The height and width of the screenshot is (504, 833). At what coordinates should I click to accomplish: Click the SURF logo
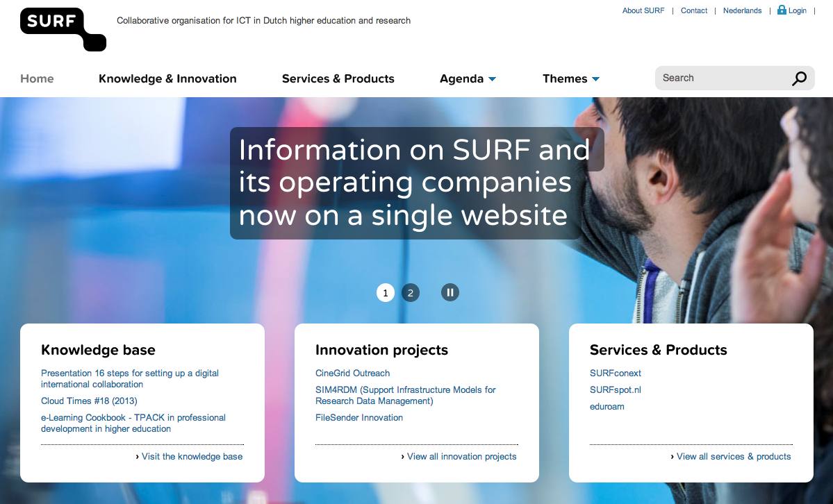pyautogui.click(x=63, y=29)
